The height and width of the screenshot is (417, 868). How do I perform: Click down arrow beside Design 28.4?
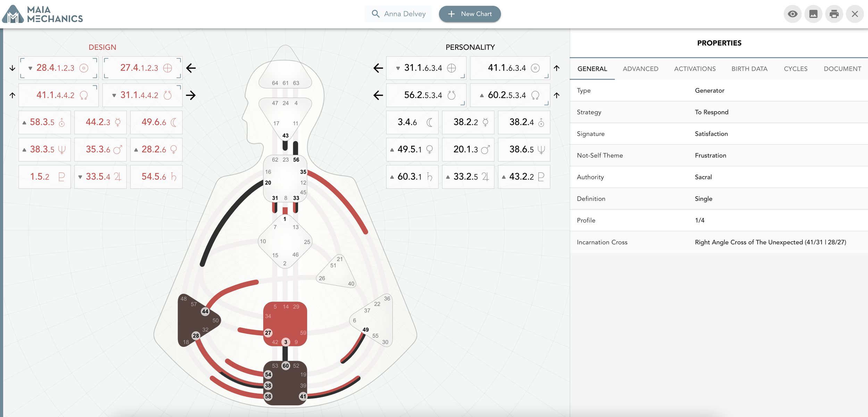pos(12,68)
